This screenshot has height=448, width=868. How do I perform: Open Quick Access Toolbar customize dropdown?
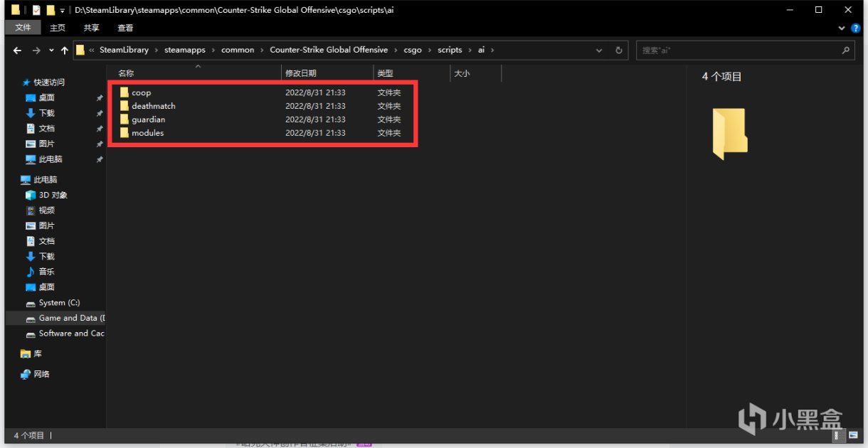62,11
